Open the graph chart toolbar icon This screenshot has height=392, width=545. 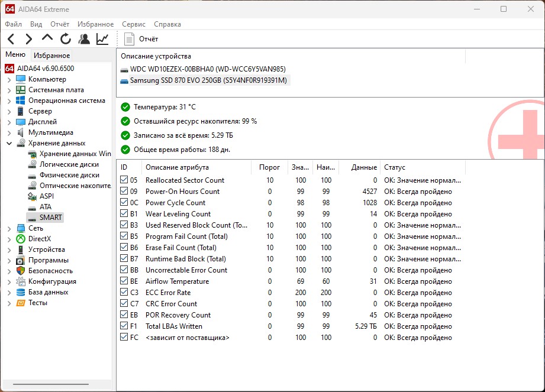(x=102, y=39)
